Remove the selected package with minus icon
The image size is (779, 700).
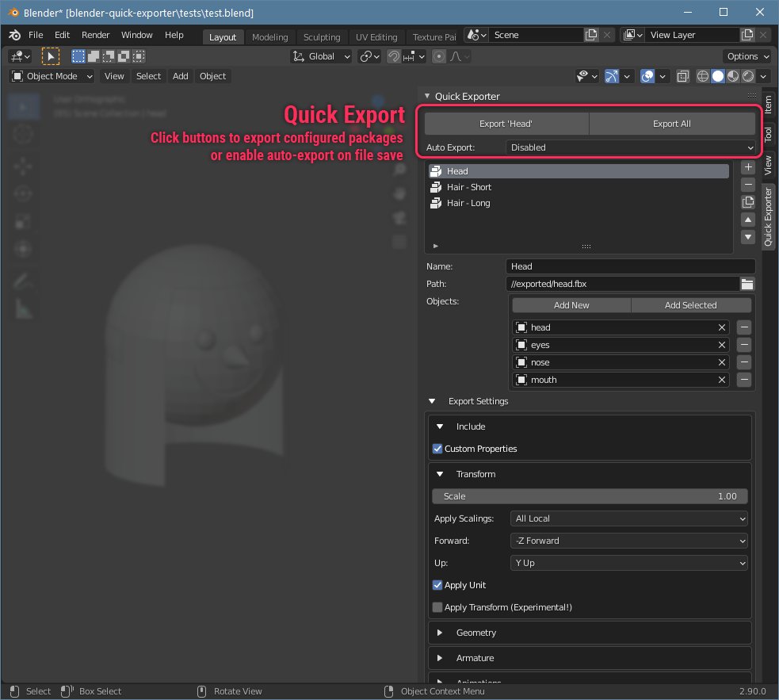[748, 185]
